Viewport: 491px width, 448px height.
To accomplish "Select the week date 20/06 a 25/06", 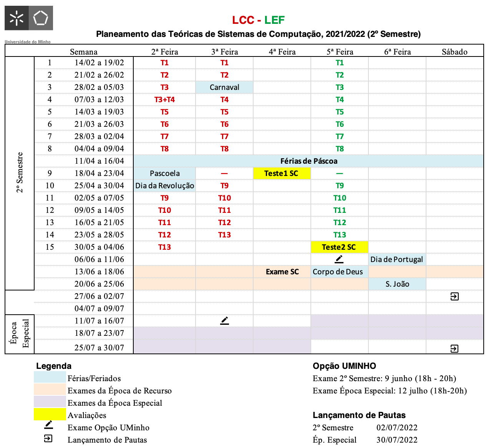I will coord(99,284).
